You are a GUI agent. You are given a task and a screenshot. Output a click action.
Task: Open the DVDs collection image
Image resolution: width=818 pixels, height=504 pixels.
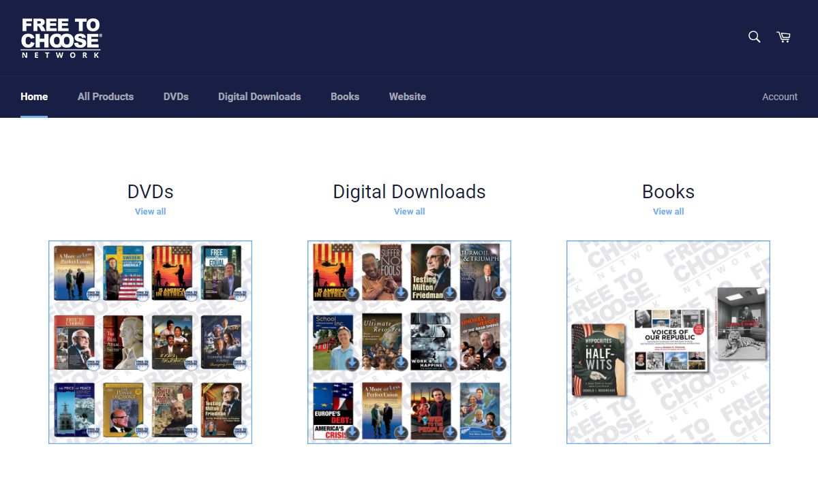coord(151,342)
